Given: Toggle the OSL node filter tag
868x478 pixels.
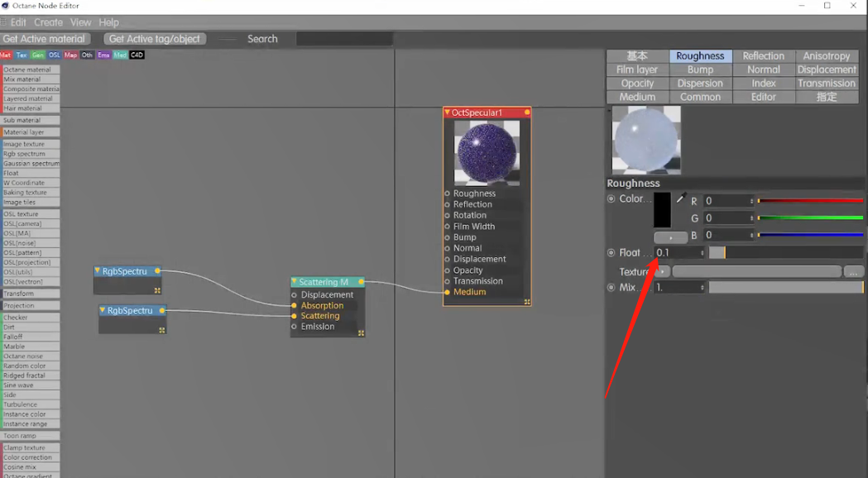Looking at the screenshot, I should [x=55, y=55].
